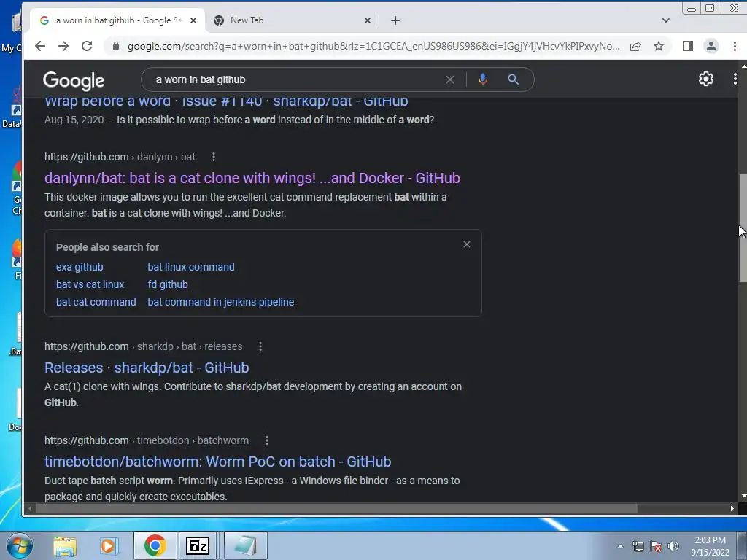The width and height of the screenshot is (747, 560).
Task: Open the network tray icon
Action: pos(638,546)
